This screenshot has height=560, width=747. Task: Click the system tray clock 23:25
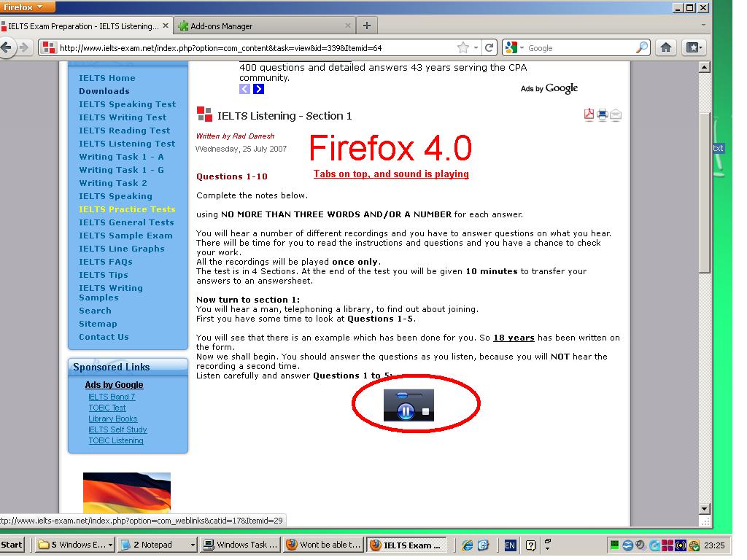pos(714,545)
